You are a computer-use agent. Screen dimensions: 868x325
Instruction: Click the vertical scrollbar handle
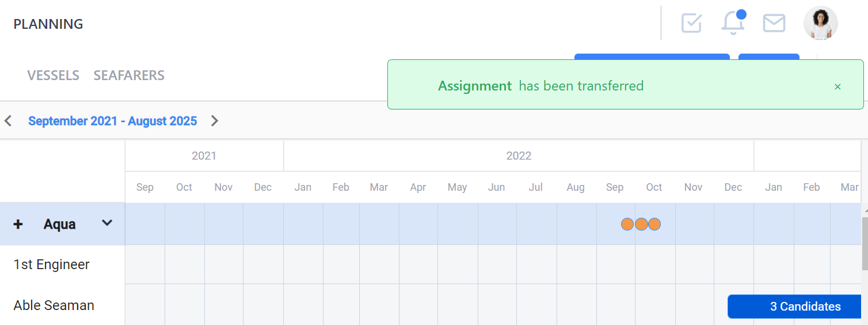pyautogui.click(x=865, y=244)
